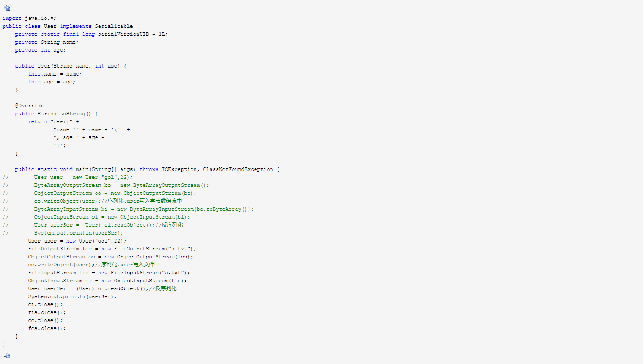This screenshot has height=364, width=643.
Task: Click commented 'ObjectInputStream(bi)' line
Action: pyautogui.click(x=96, y=217)
